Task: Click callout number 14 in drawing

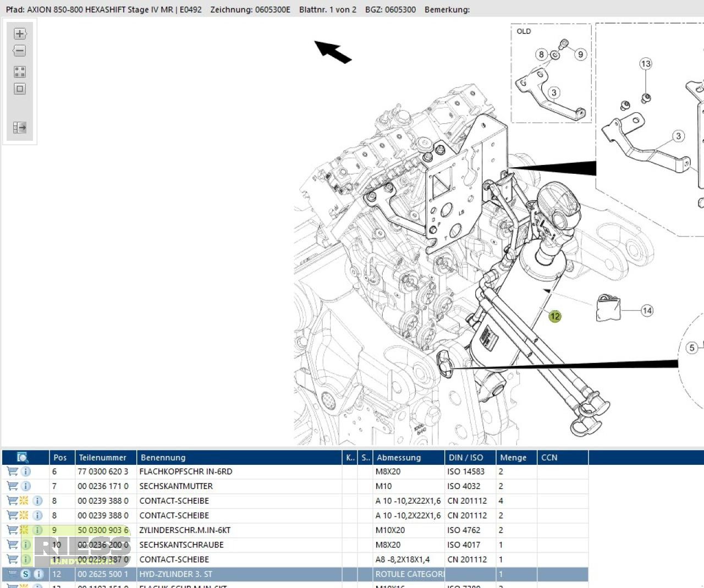Action: 647,311
